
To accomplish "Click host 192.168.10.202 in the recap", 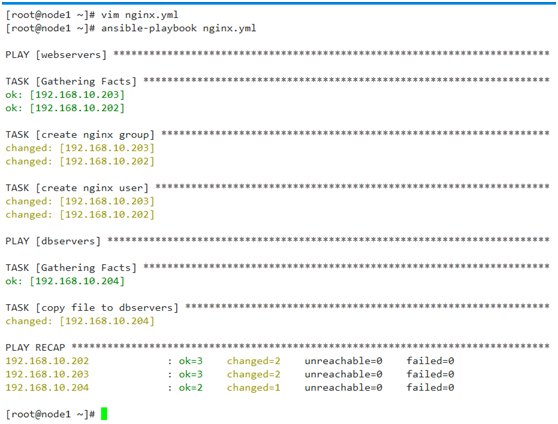I will click(47, 361).
